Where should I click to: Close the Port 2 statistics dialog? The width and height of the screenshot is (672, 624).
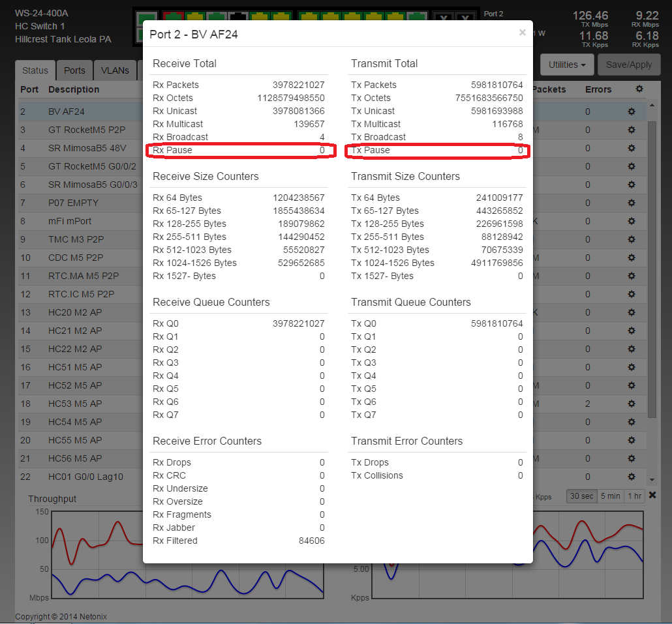[x=522, y=33]
